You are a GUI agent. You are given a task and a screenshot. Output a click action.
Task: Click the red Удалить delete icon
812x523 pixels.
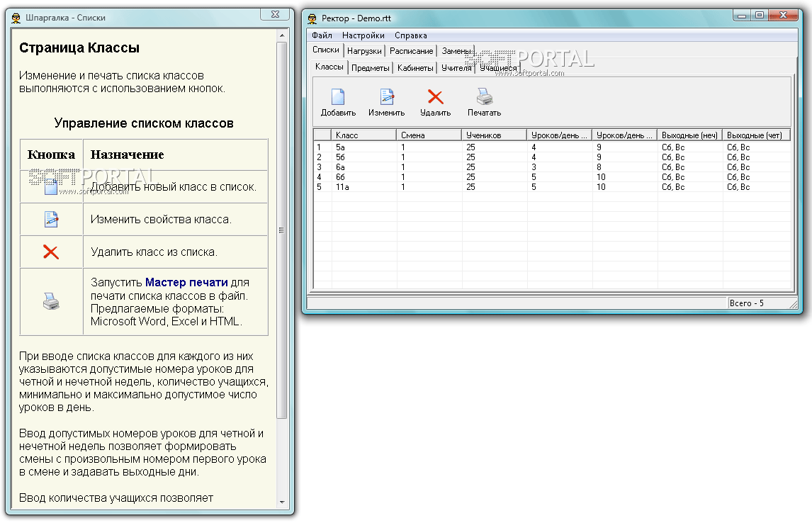coord(436,97)
